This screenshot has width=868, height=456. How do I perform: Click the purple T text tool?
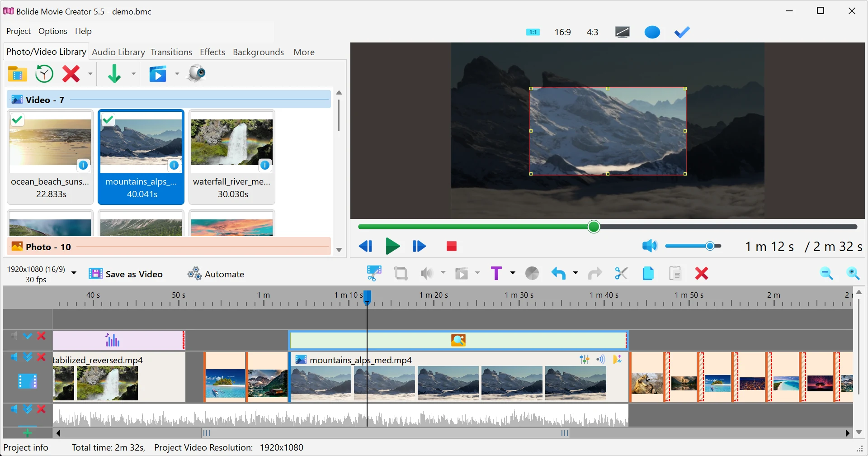(x=496, y=273)
